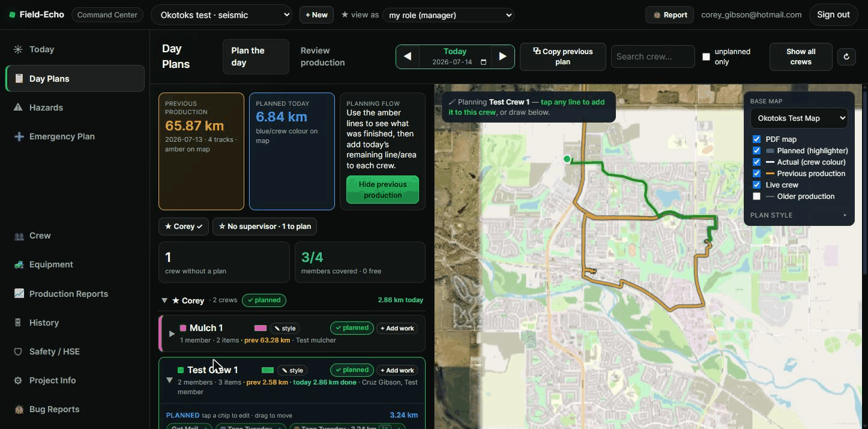
Task: Toggle Live crew layer checkbox
Action: click(x=756, y=185)
